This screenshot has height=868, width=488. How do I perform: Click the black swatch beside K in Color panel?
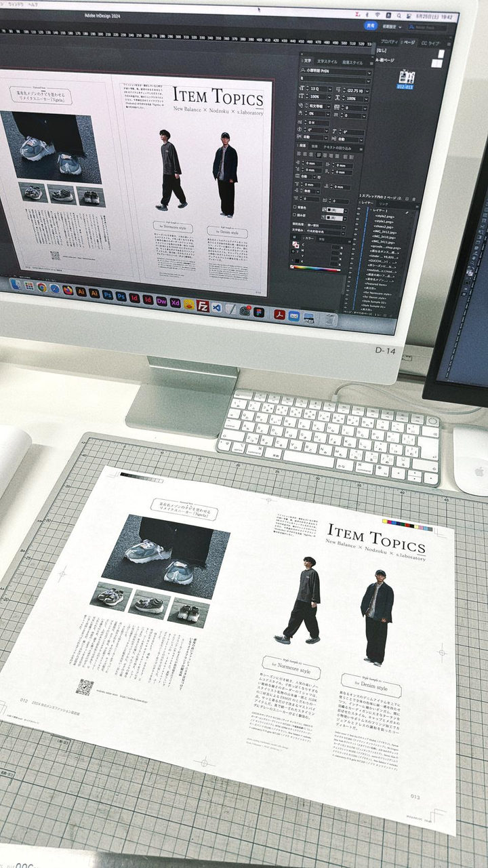point(296,261)
